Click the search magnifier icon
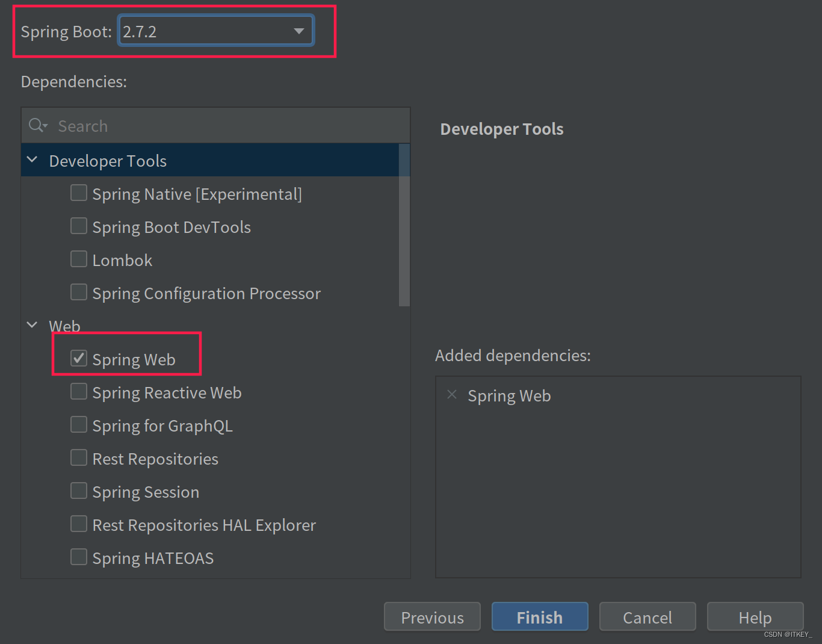This screenshot has width=822, height=644. coord(37,125)
